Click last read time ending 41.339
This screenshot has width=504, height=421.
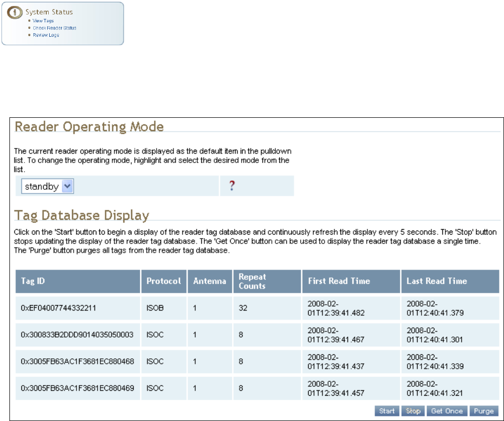tap(435, 361)
